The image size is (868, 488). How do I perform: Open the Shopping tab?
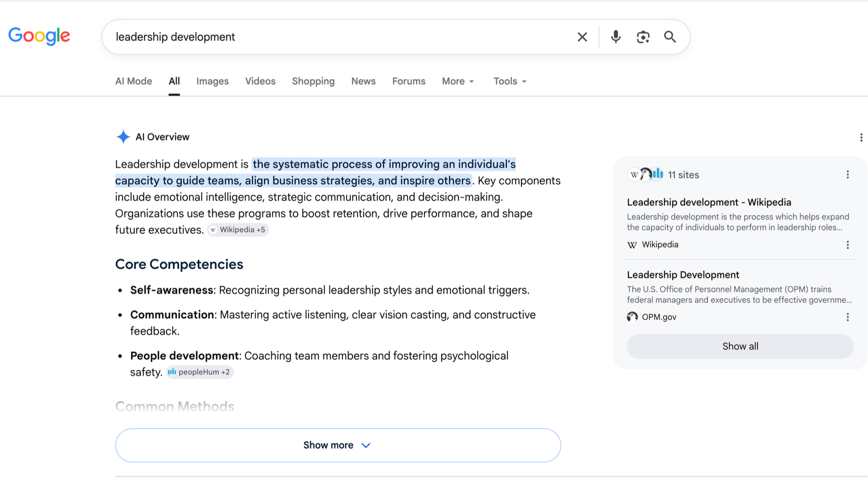coord(313,81)
